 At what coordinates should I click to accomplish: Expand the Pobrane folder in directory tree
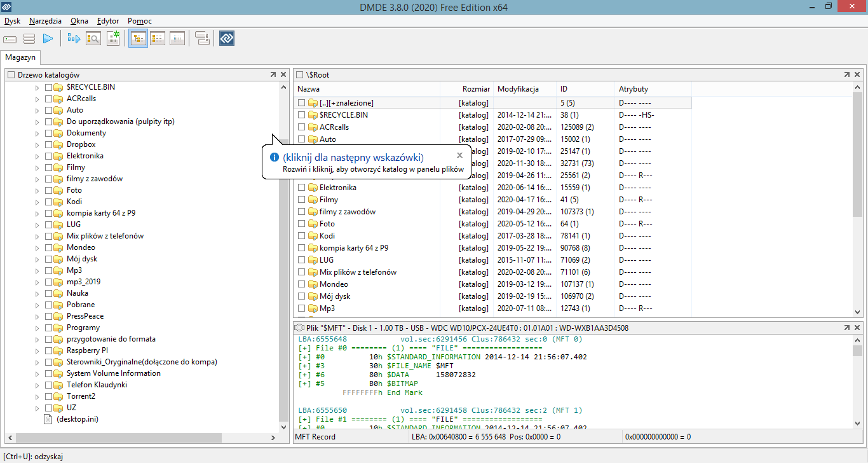click(37, 305)
